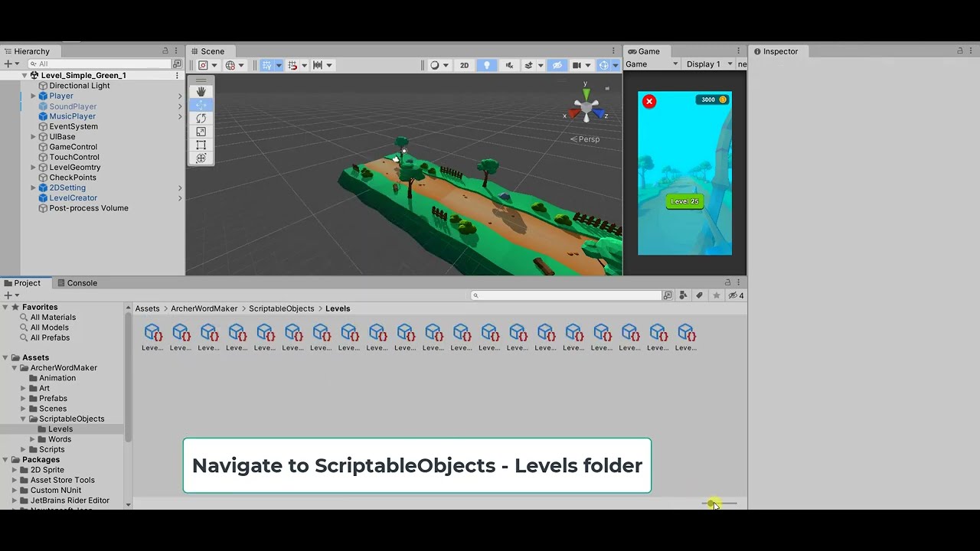Viewport: 980px width, 551px height.
Task: Select the Rect tool in Scene view
Action: 201,145
